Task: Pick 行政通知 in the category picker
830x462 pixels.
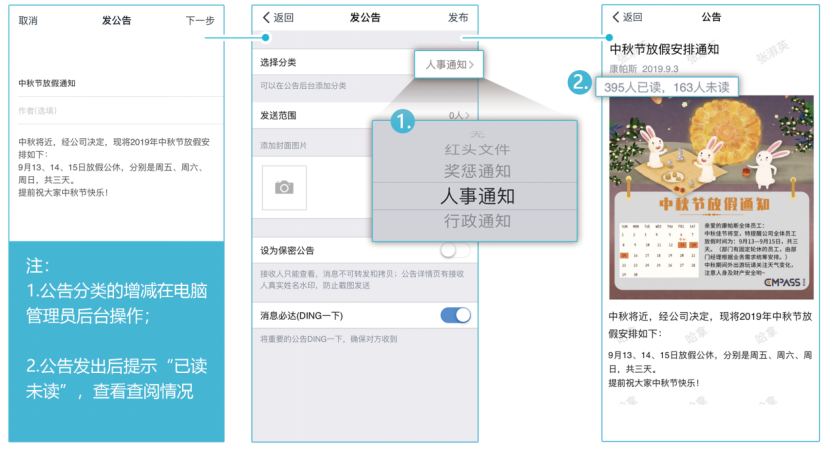Action: coord(476,221)
